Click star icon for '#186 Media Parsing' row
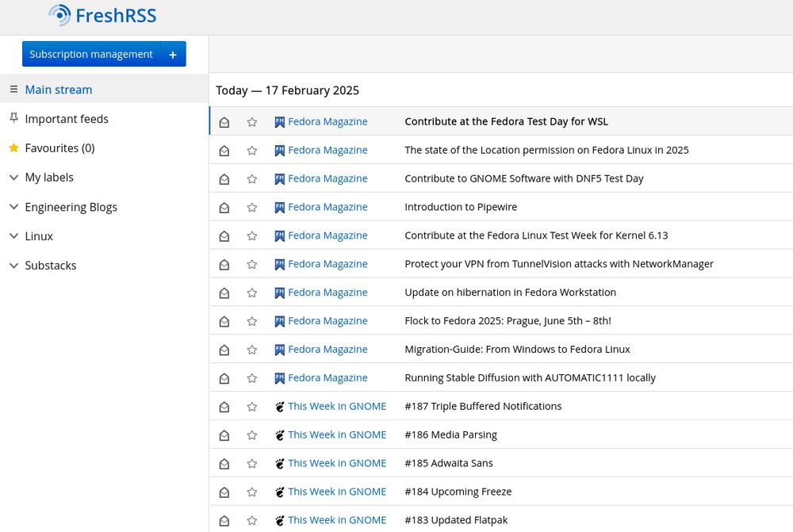 (252, 435)
